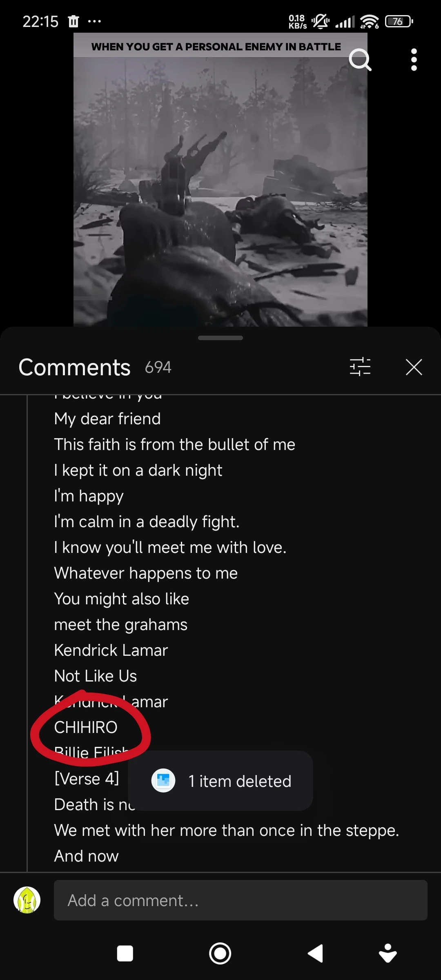Close the Comments panel with X
Viewport: 441px width, 980px height.
[414, 367]
